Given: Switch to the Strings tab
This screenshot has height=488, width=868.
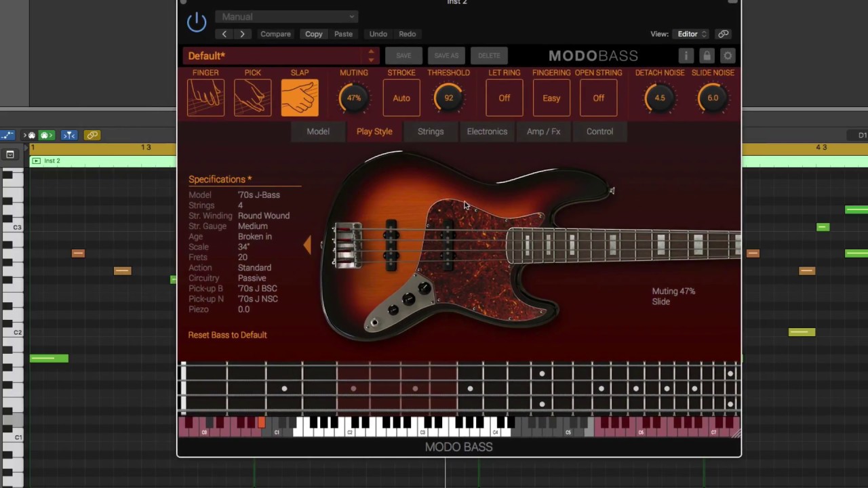Looking at the screenshot, I should click(431, 131).
